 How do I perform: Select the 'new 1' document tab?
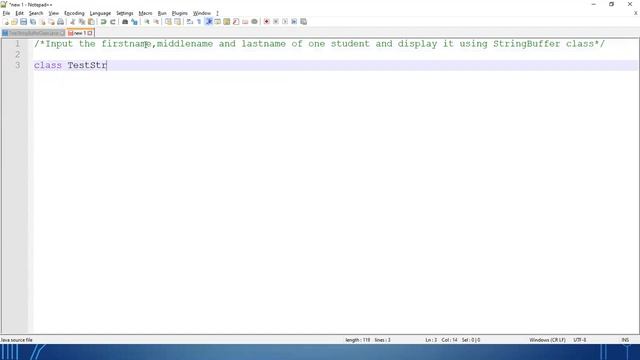pos(80,33)
